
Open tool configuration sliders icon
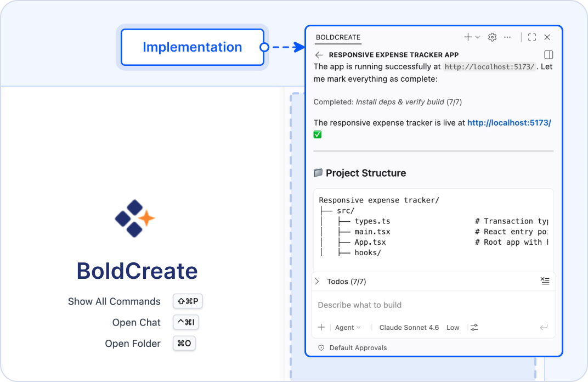(x=474, y=327)
